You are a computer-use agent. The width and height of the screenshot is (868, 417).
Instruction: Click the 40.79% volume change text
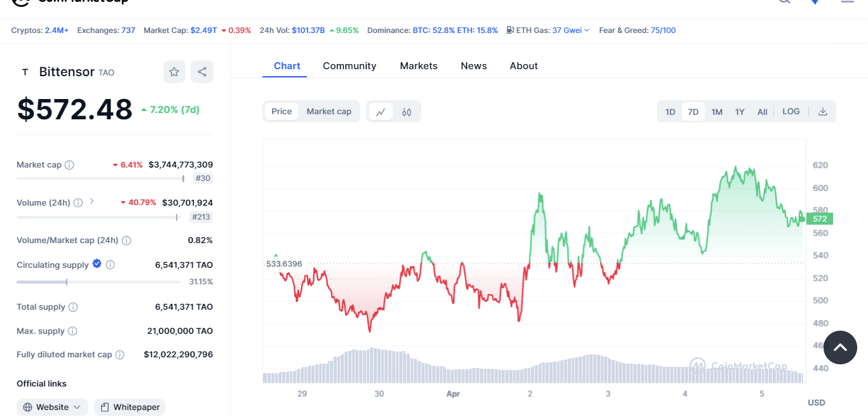tap(142, 203)
